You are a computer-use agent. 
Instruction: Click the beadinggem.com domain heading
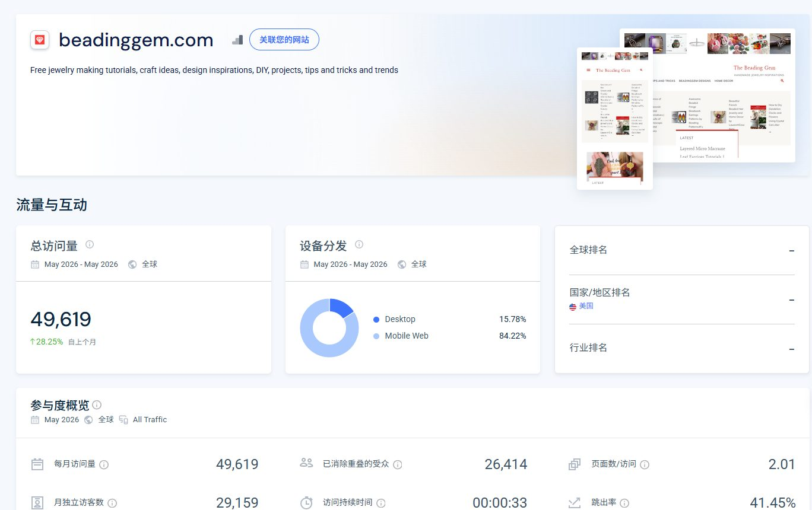tap(136, 40)
